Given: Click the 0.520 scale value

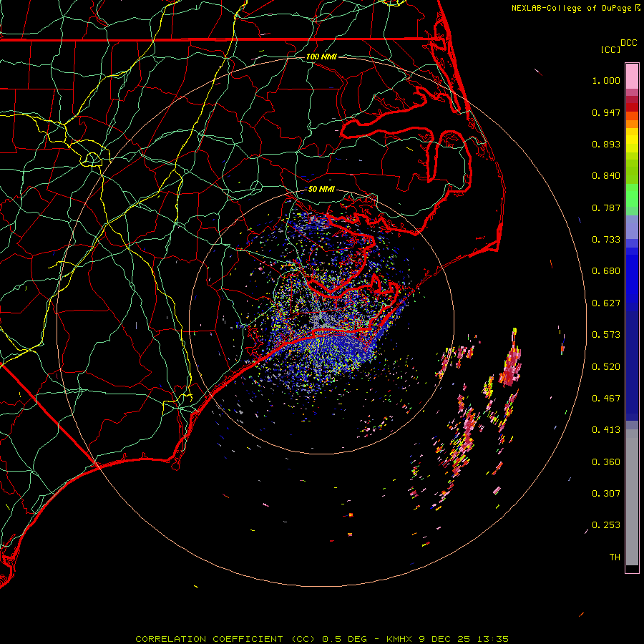Looking at the screenshot, I should click(x=606, y=367).
